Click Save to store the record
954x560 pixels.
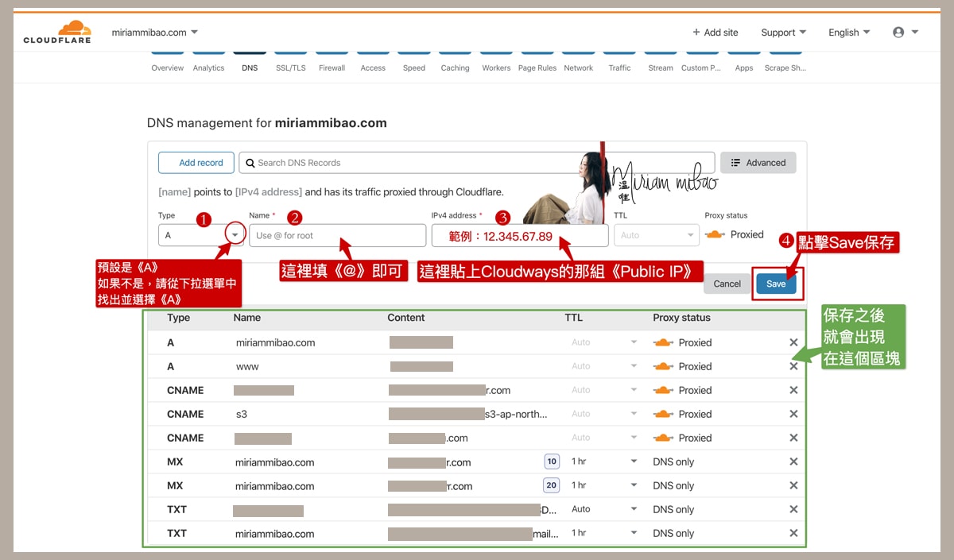click(x=776, y=284)
